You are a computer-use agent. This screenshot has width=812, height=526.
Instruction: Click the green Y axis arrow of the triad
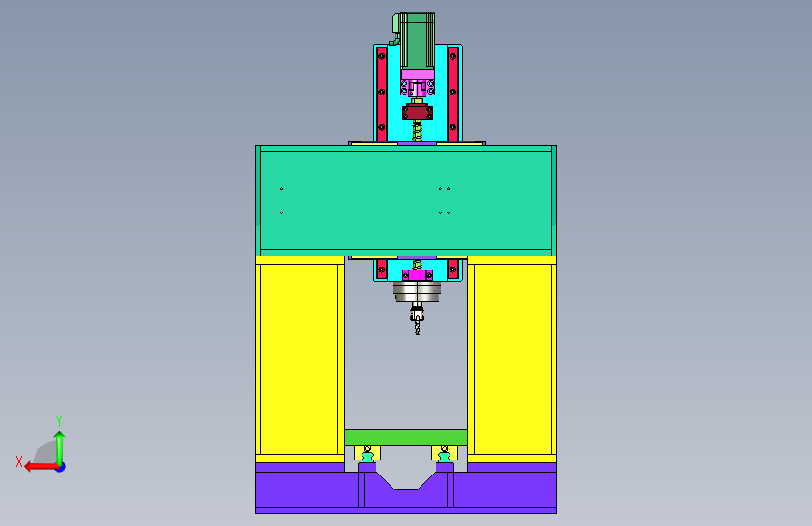[x=60, y=447]
